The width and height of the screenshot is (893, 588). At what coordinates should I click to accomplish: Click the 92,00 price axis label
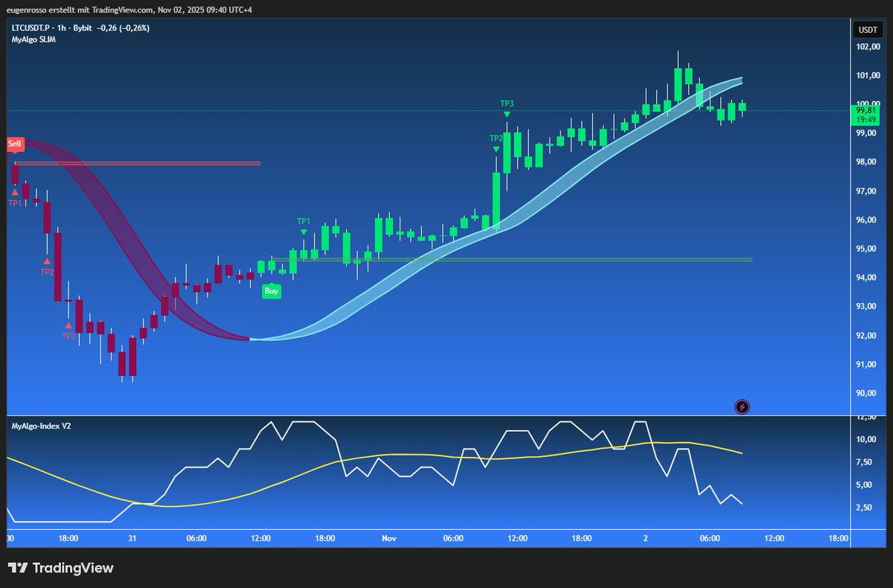pyautogui.click(x=867, y=336)
